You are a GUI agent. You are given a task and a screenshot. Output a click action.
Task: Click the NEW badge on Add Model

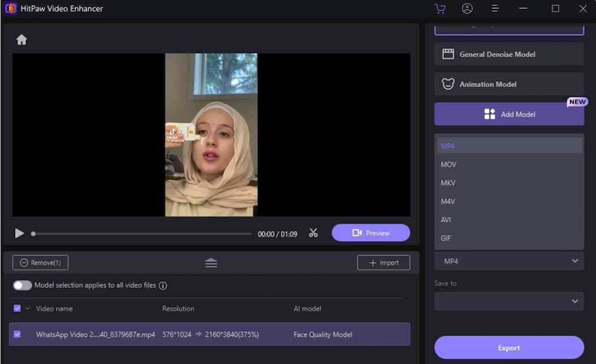577,102
